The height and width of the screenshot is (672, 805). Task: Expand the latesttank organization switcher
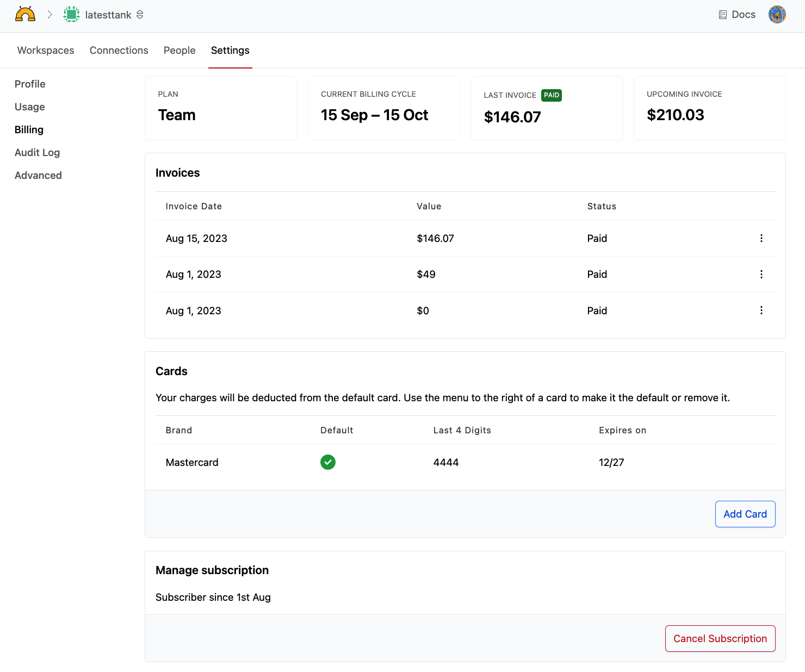point(140,15)
